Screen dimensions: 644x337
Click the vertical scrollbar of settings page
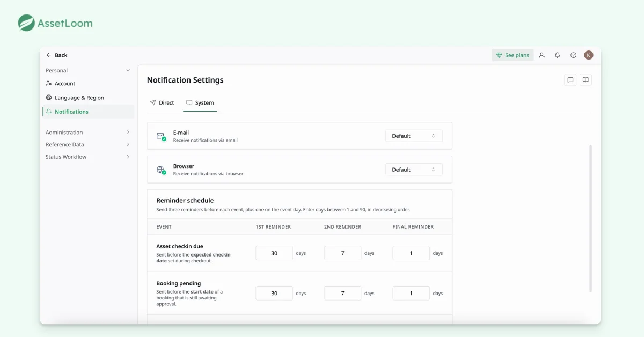pyautogui.click(x=590, y=218)
